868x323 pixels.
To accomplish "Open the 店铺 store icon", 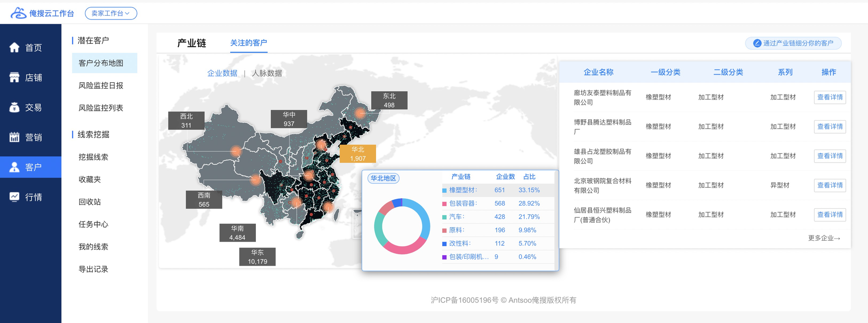I will 14,78.
